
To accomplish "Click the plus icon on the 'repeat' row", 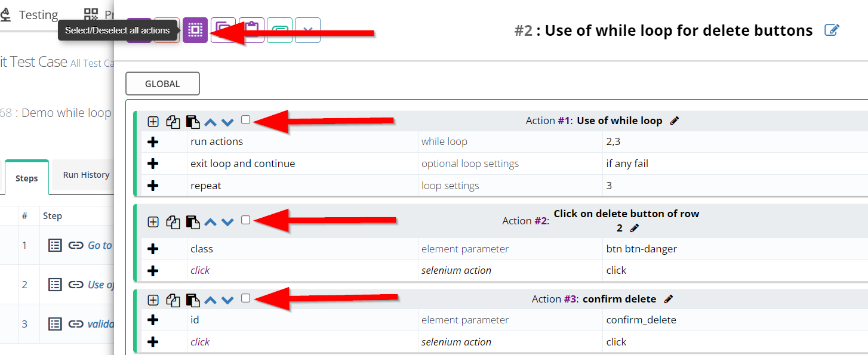I will click(153, 186).
